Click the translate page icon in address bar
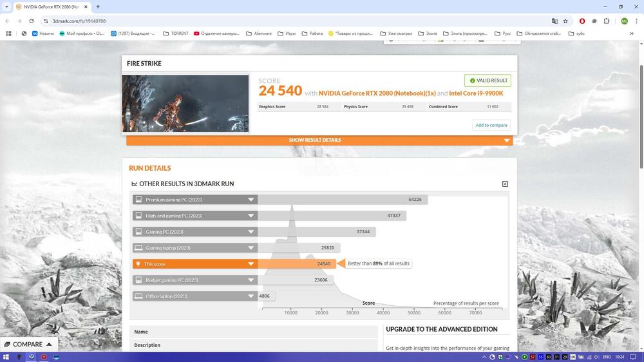This screenshot has width=644, height=362. coord(554,21)
